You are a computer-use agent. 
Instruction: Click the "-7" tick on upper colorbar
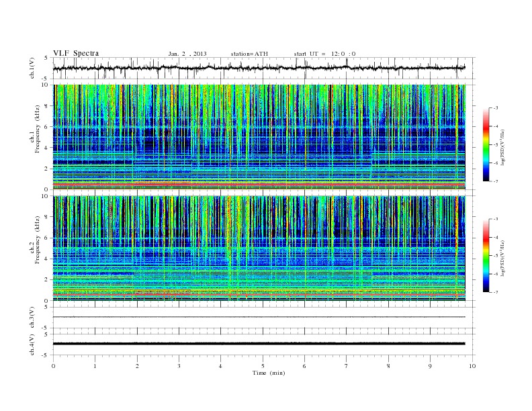click(x=496, y=181)
